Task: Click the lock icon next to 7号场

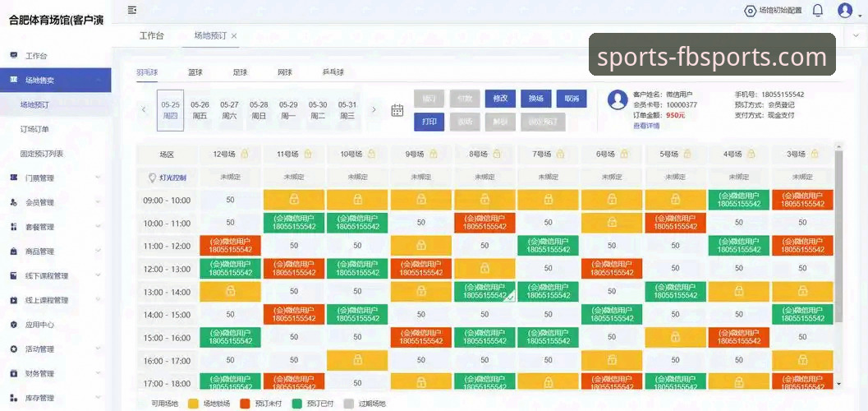Action: (561, 154)
